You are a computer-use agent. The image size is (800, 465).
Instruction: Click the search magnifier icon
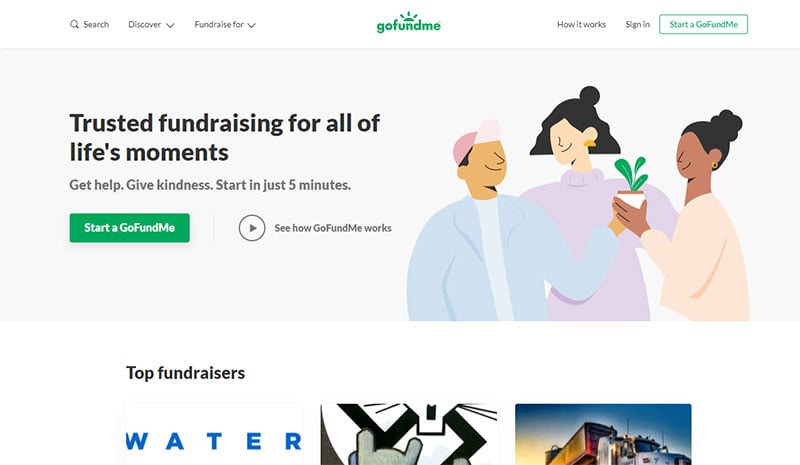pyautogui.click(x=74, y=25)
